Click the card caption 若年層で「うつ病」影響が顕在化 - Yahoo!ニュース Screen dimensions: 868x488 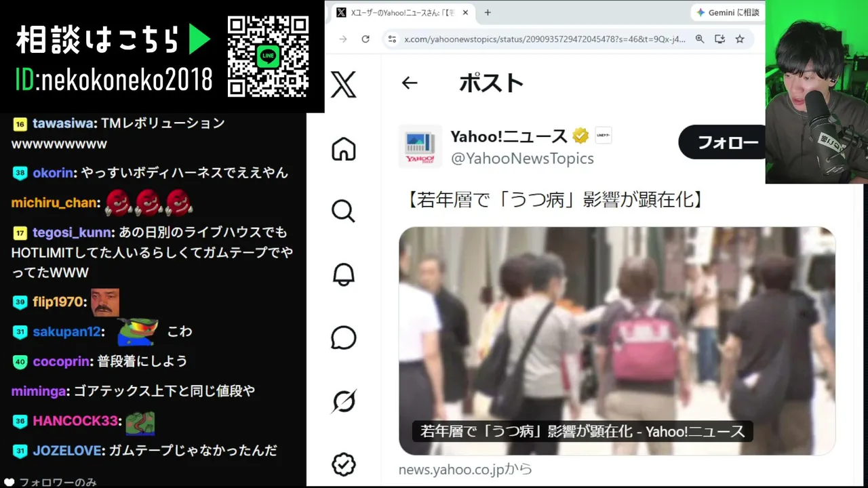(583, 432)
